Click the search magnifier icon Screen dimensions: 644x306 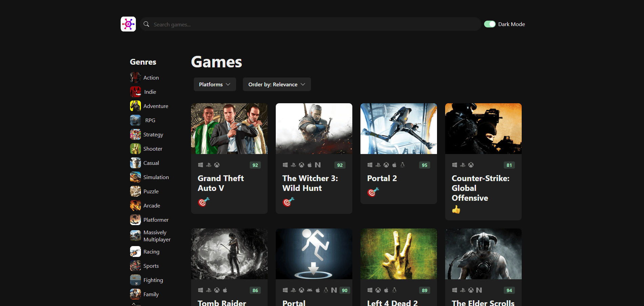pyautogui.click(x=146, y=24)
